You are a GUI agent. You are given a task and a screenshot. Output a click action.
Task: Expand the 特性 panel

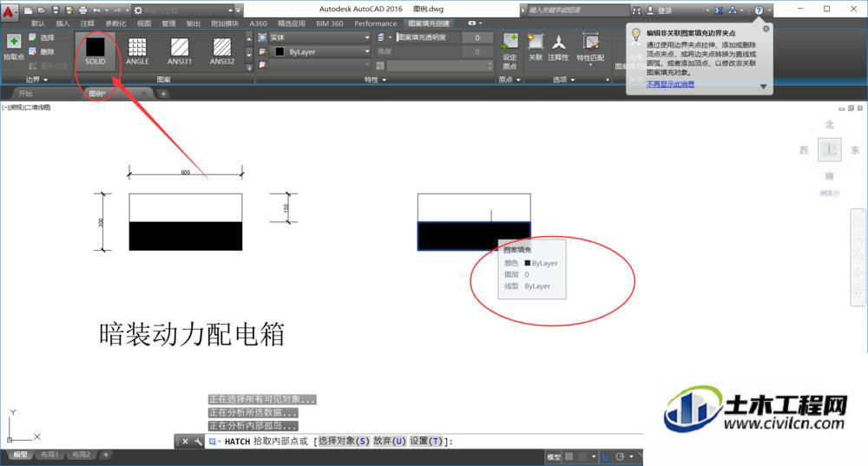(375, 80)
